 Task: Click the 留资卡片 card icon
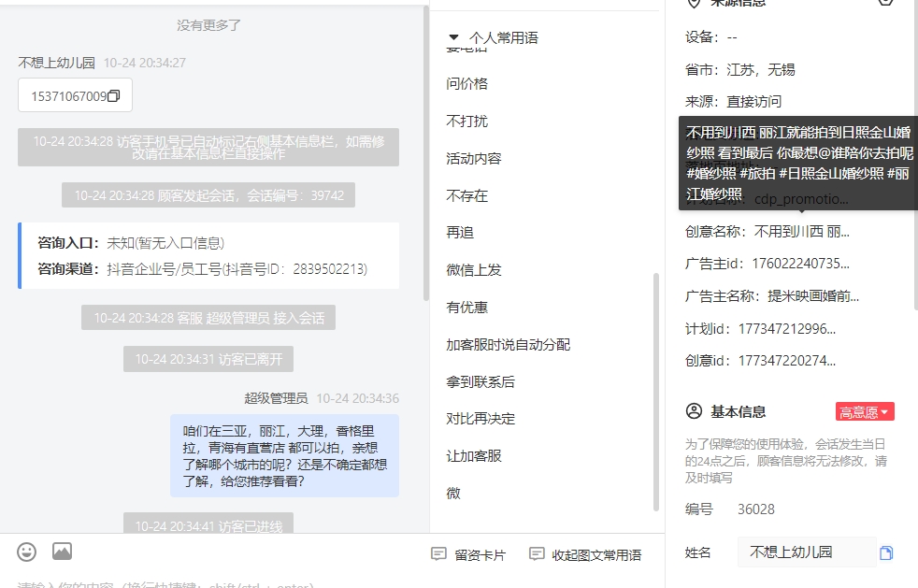(438, 554)
